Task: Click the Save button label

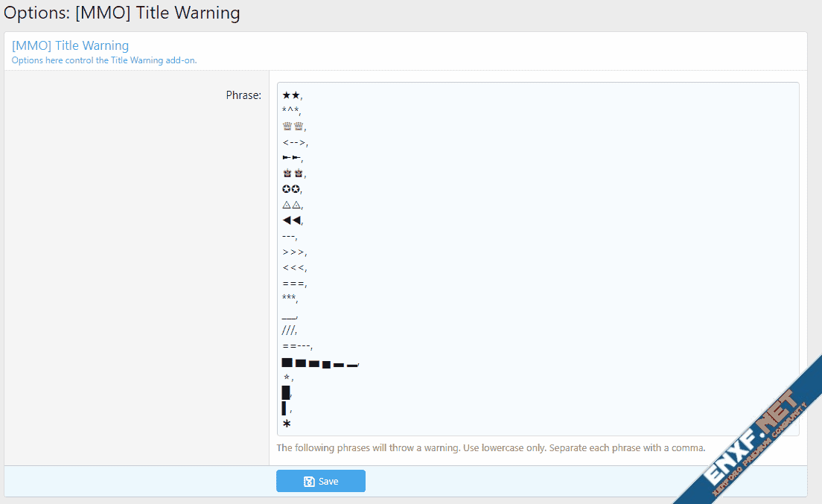Action: 328,482
